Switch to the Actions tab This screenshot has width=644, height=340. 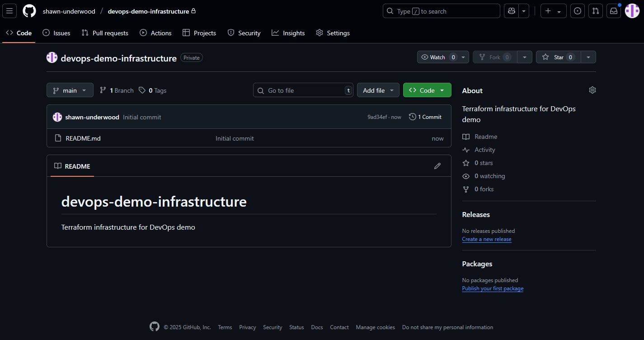[155, 33]
